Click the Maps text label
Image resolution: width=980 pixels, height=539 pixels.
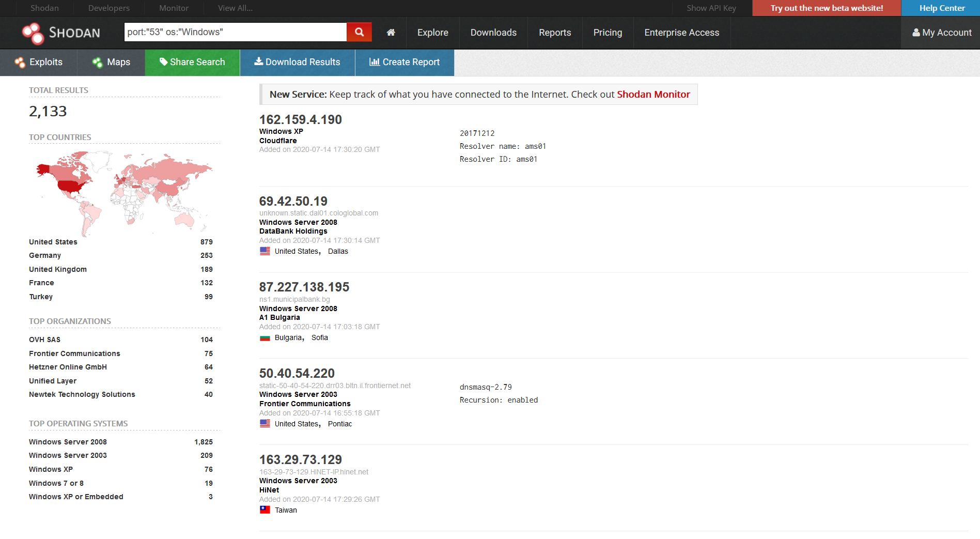click(x=118, y=62)
